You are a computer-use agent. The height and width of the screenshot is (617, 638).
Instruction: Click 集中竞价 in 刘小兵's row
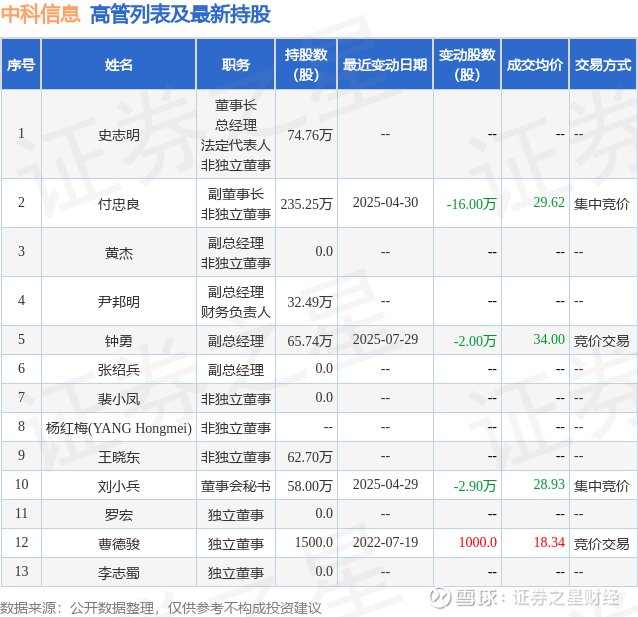[601, 486]
